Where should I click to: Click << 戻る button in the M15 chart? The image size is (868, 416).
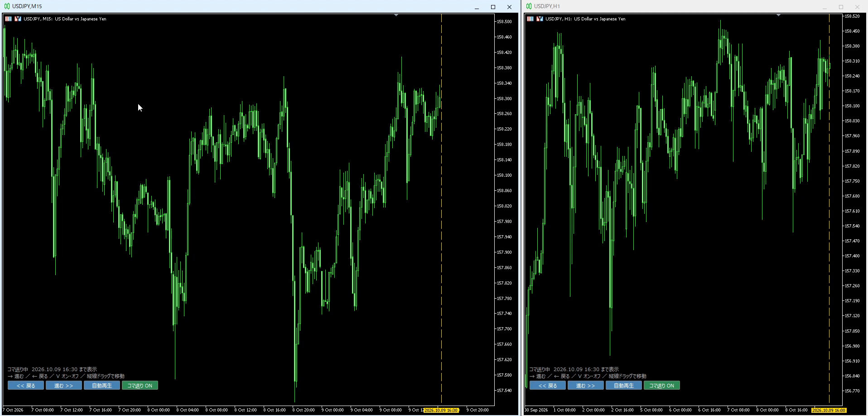coord(26,386)
